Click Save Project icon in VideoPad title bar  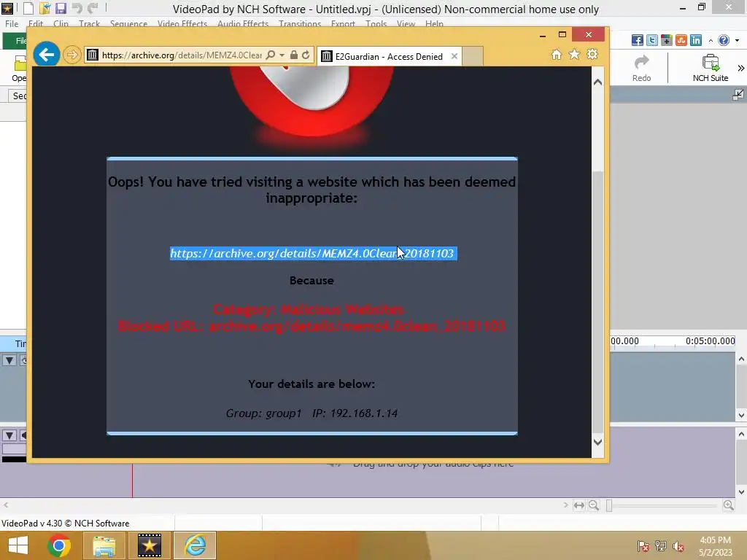point(61,8)
